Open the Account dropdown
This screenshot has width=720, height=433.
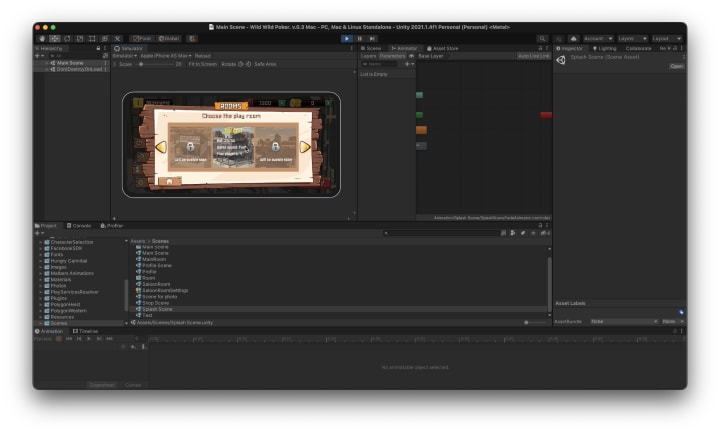click(x=598, y=39)
